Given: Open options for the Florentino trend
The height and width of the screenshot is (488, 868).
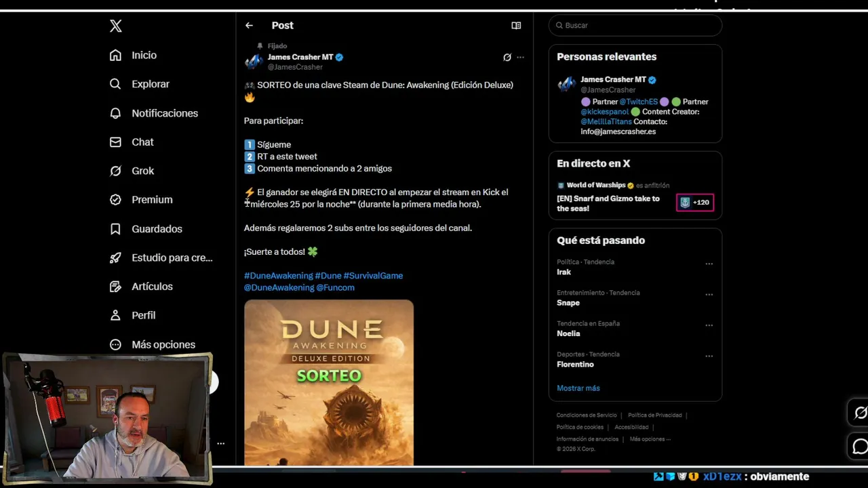Looking at the screenshot, I should pyautogui.click(x=709, y=356).
